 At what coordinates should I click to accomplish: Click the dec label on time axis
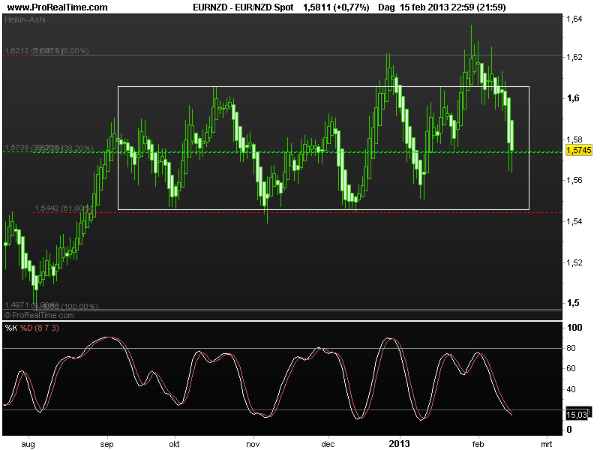tap(328, 444)
